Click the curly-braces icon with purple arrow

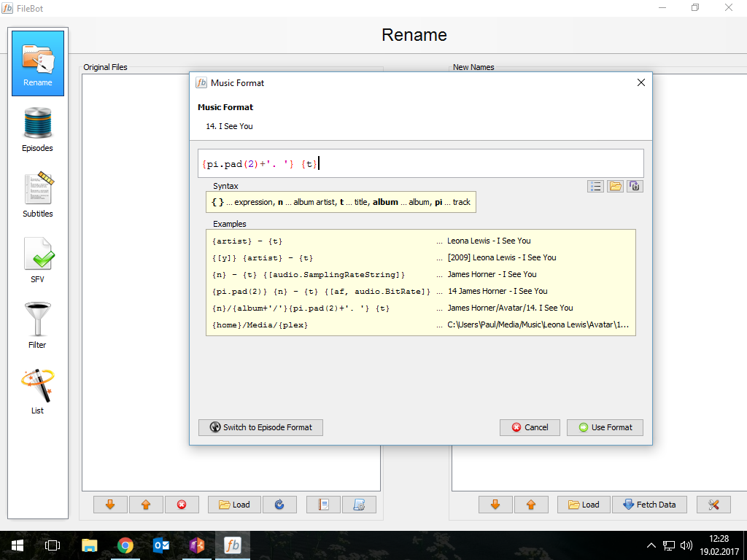pyautogui.click(x=635, y=186)
